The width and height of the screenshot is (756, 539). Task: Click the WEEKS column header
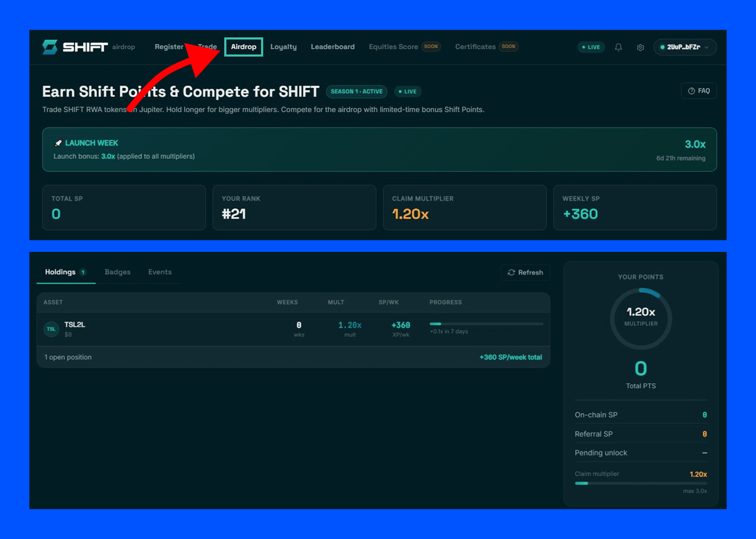tap(287, 302)
